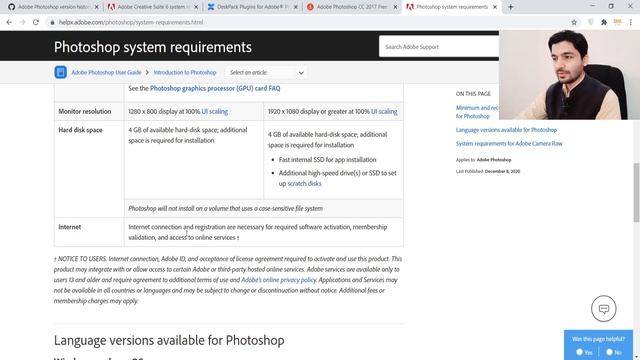Click the Photoshop system requirements page title

click(x=153, y=47)
